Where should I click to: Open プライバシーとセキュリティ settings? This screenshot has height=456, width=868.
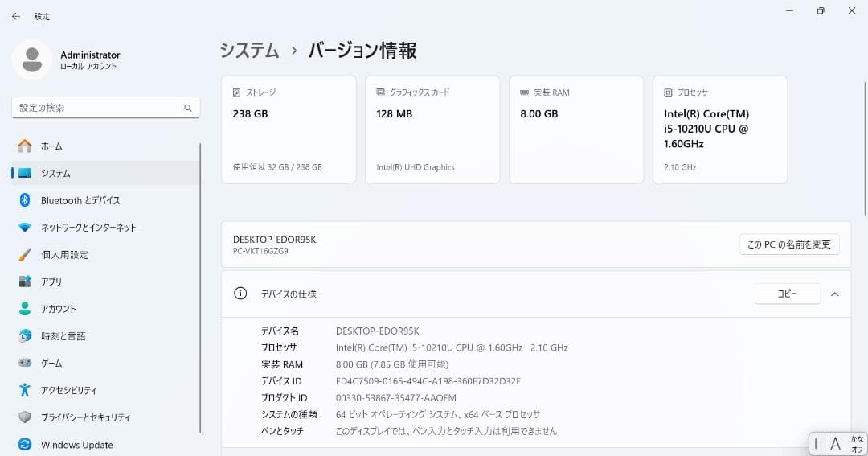(106, 417)
